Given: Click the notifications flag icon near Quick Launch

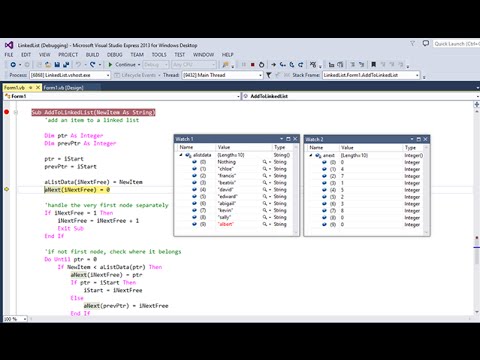Looking at the screenshot, I should [413, 44].
